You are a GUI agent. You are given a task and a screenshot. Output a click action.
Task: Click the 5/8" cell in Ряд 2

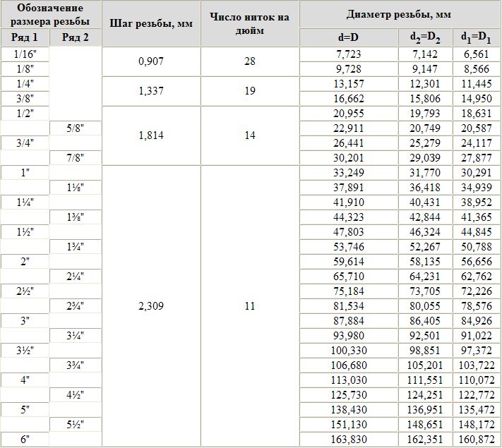coord(76,128)
